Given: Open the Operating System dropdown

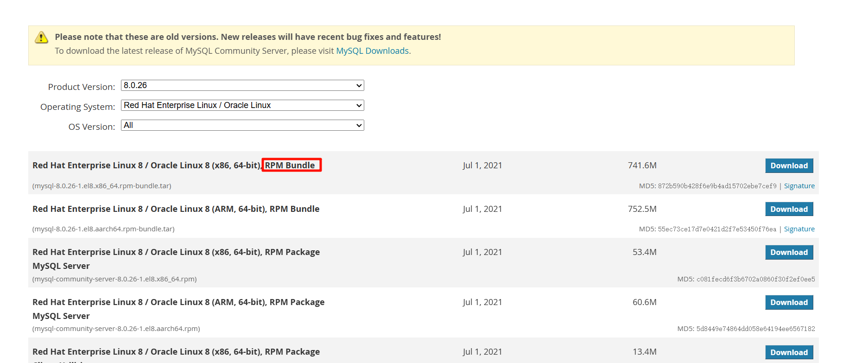Looking at the screenshot, I should pyautogui.click(x=242, y=105).
